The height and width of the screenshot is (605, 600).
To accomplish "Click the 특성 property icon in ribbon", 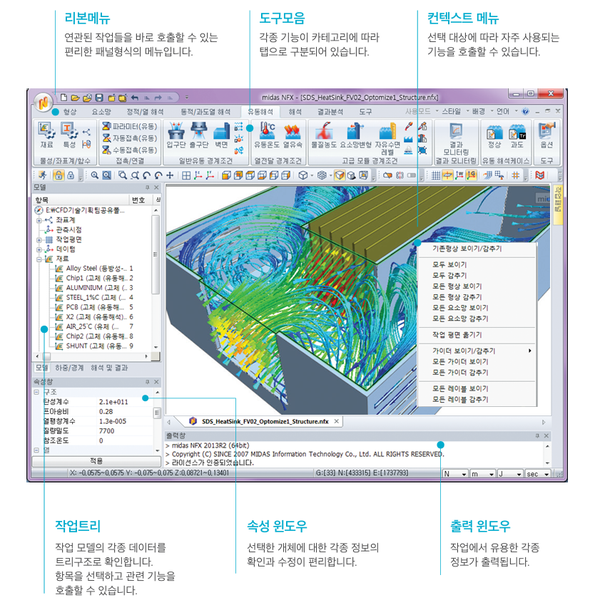I will pos(69,135).
